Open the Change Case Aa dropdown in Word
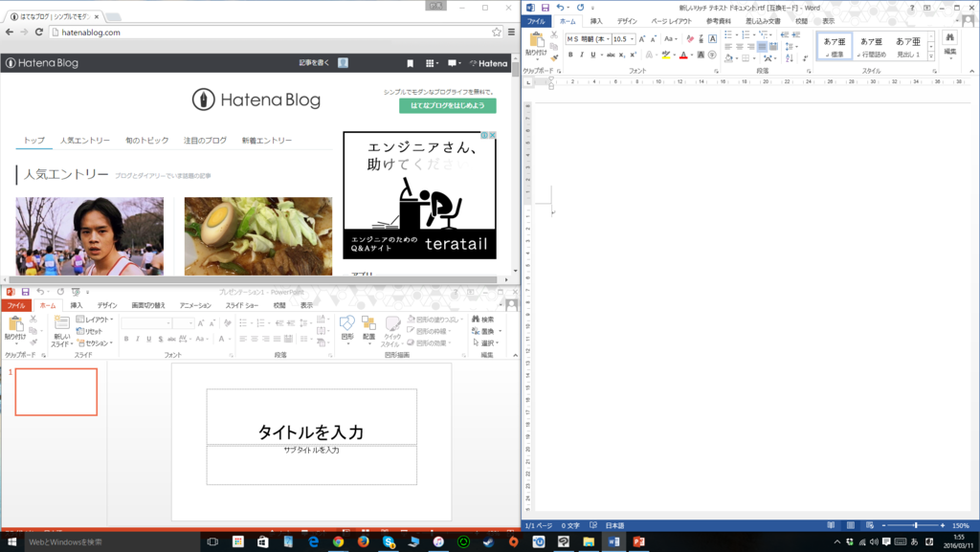The height and width of the screenshot is (552, 980). click(669, 38)
